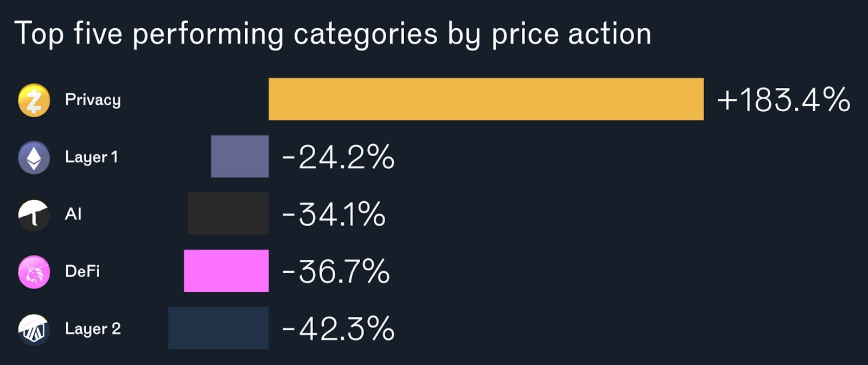Select the Layer 1 category label
The height and width of the screenshot is (365, 868).
click(91, 157)
